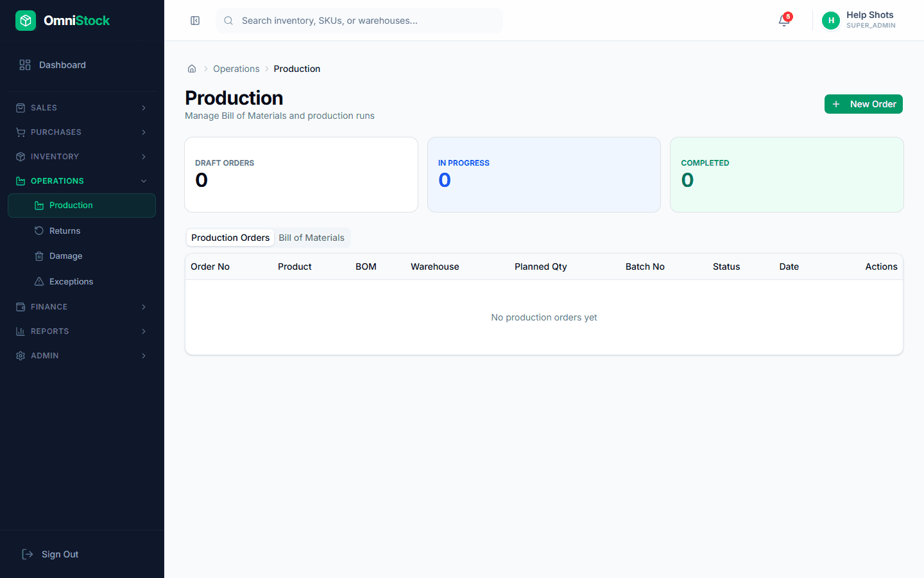The height and width of the screenshot is (578, 924).
Task: Click the Actions column header
Action: 881,267
